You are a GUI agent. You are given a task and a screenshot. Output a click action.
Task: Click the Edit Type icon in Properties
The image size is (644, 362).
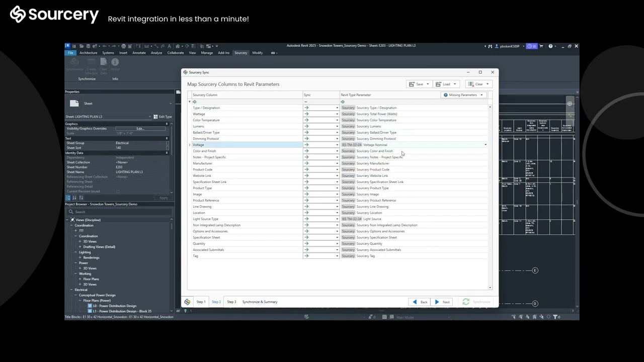(155, 117)
